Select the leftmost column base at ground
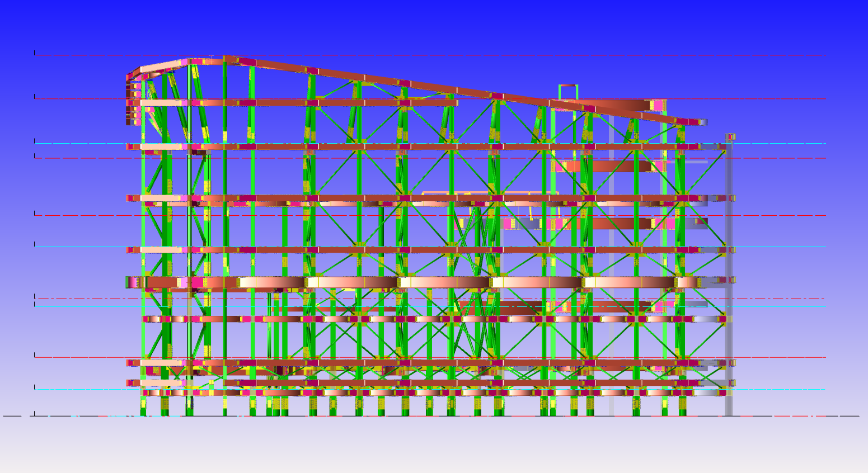868x473 pixels. (x=143, y=406)
